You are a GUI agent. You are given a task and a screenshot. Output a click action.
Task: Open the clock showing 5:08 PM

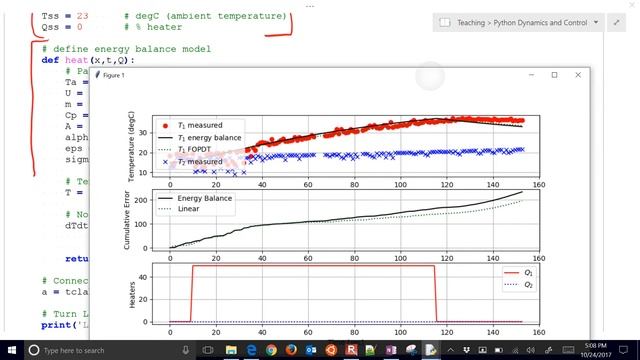pyautogui.click(x=596, y=350)
